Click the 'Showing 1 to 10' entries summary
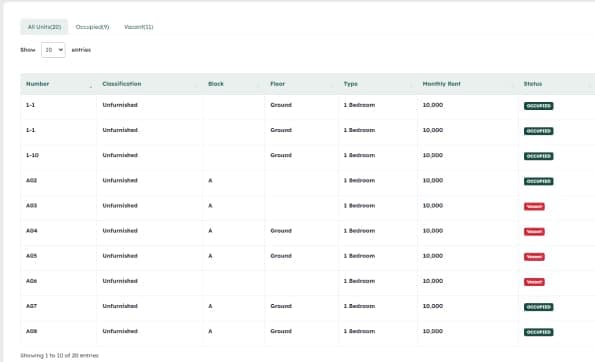 [60, 356]
